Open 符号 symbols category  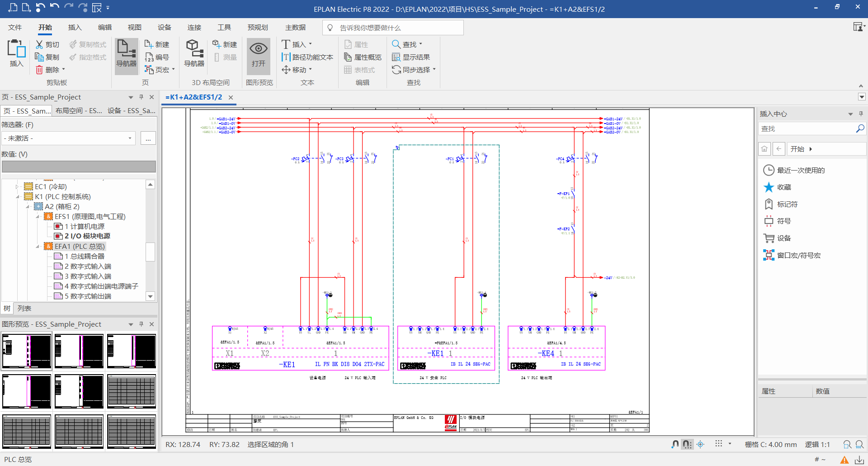click(x=777, y=221)
